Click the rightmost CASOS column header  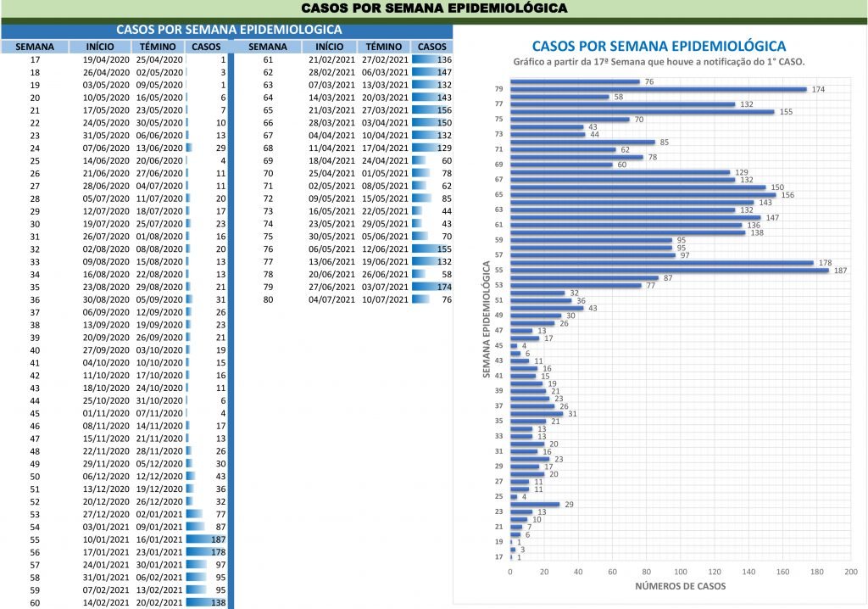(x=432, y=47)
